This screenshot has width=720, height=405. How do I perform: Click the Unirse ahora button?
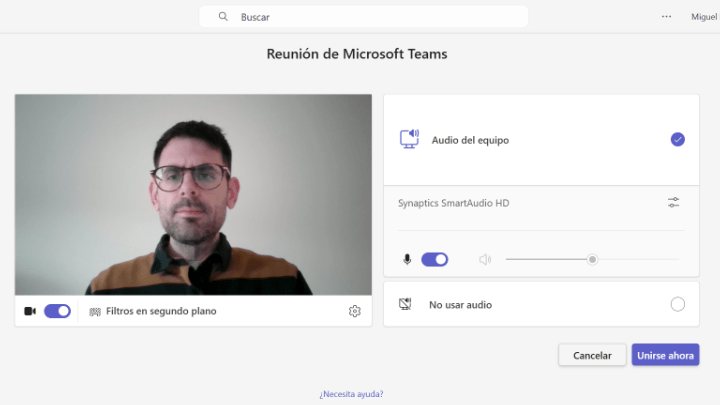pos(665,355)
